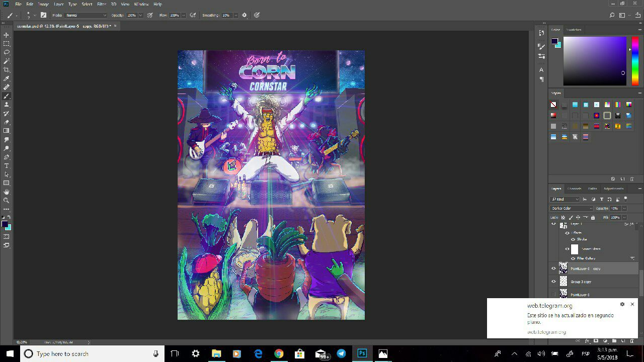Image resolution: width=644 pixels, height=362 pixels.
Task: Toggle visibility of PaintLayer-5 copy layer
Action: pyautogui.click(x=554, y=268)
